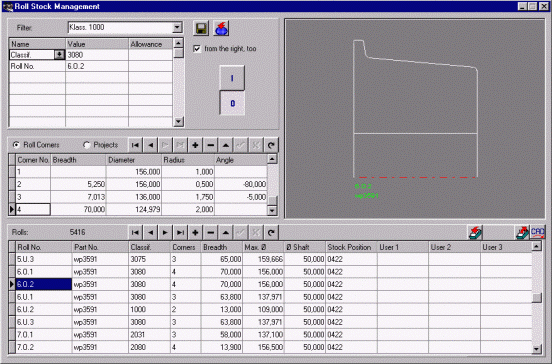The width and height of the screenshot is (552, 364).
Task: Open the Filter dropdown Klass. 1000
Action: pyautogui.click(x=177, y=27)
